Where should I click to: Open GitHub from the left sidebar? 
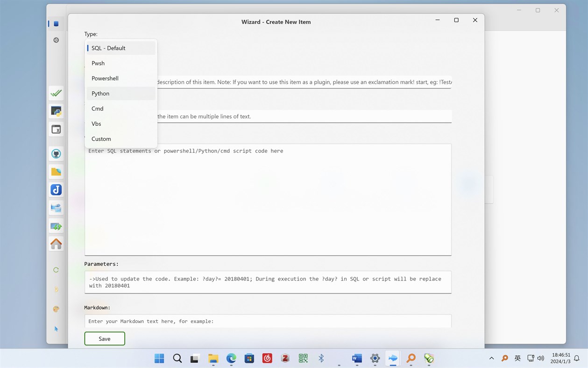[x=56, y=153]
